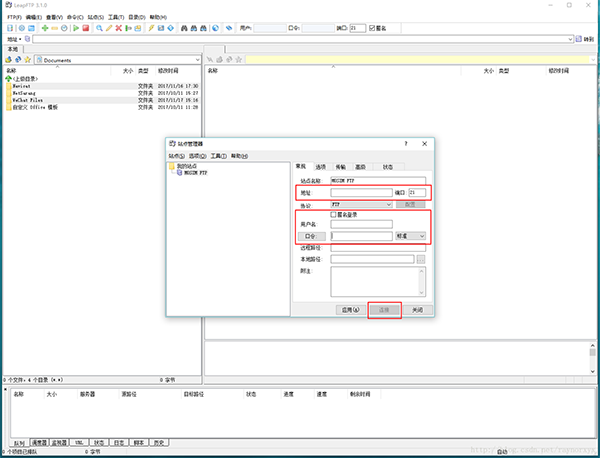Click the 关闭 button in site manager

click(419, 310)
